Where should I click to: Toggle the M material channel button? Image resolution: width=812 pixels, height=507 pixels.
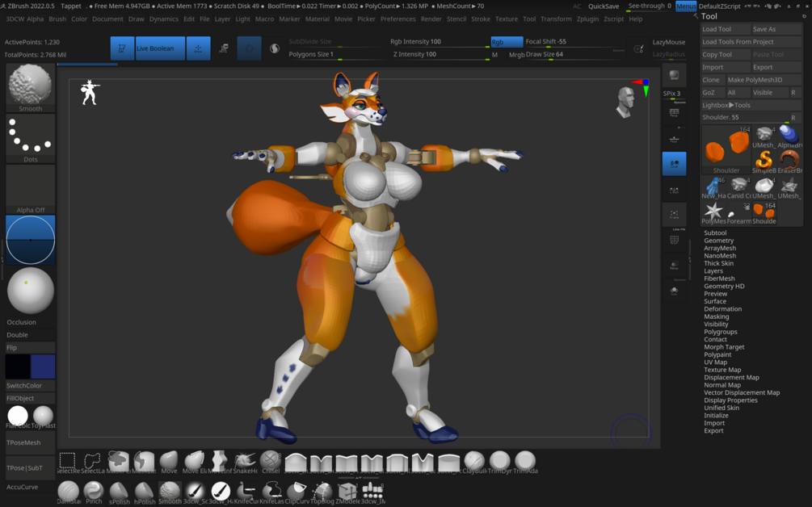click(x=495, y=54)
